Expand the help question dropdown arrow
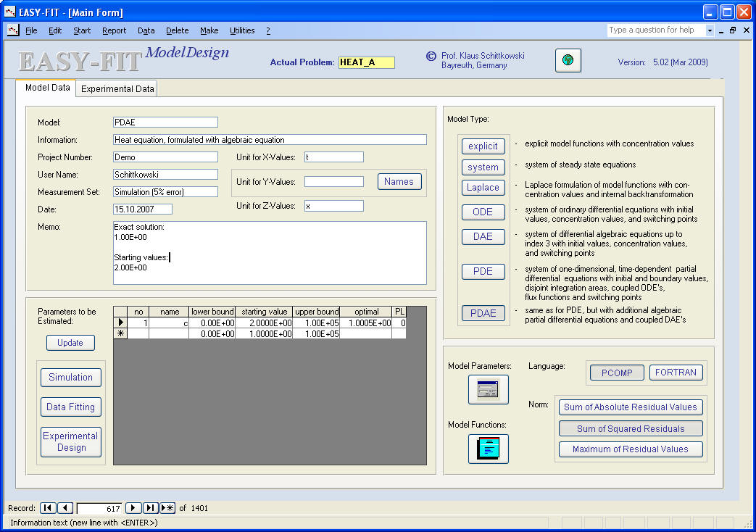The height and width of the screenshot is (532, 756). (710, 30)
